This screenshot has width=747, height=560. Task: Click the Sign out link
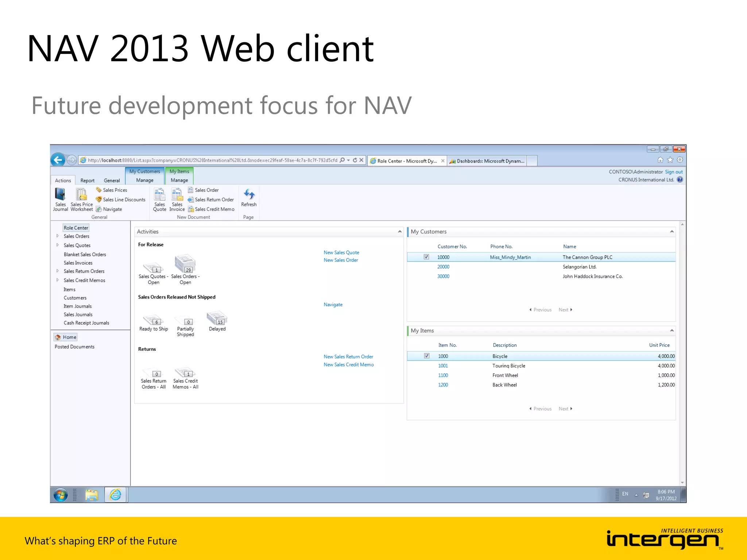(x=674, y=172)
